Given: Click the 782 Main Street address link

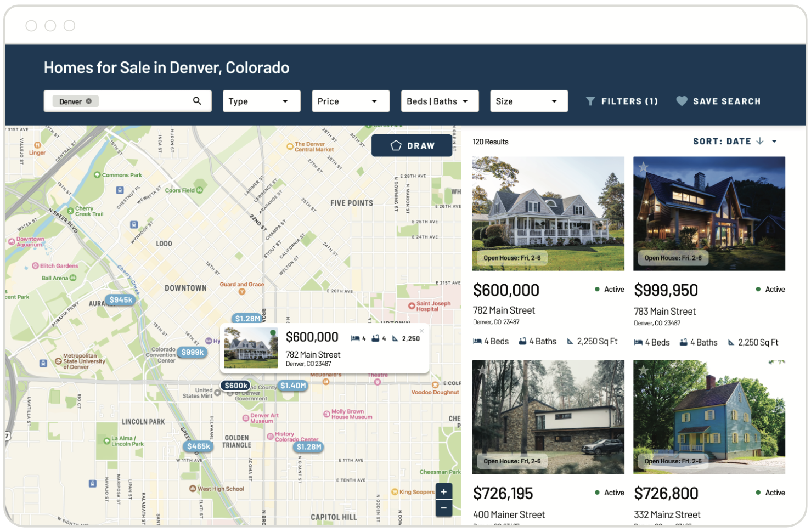Looking at the screenshot, I should point(504,310).
